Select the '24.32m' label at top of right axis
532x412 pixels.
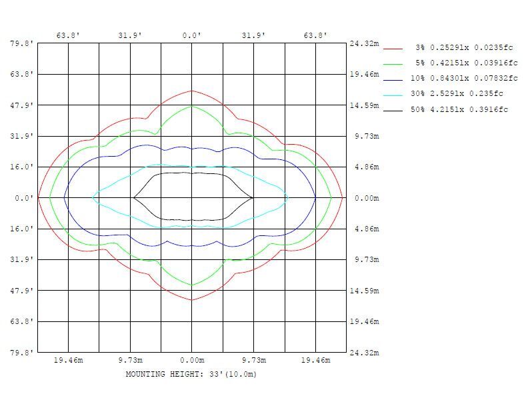tap(364, 44)
